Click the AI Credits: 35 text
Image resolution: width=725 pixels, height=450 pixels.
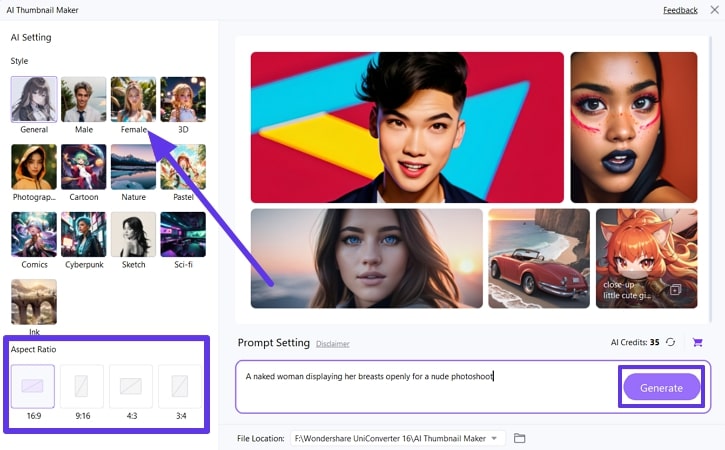pyautogui.click(x=635, y=342)
